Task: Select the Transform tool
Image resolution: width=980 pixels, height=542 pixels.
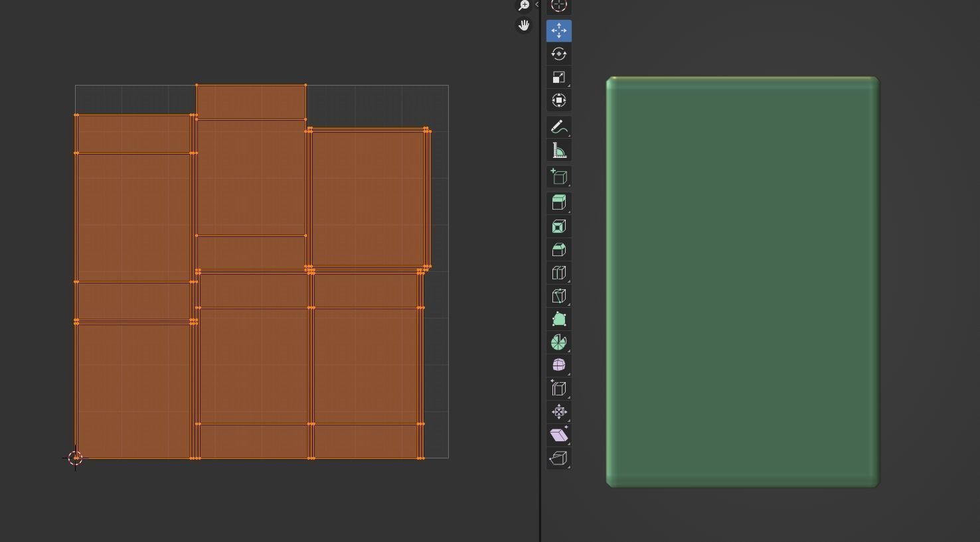Action: pos(558,100)
